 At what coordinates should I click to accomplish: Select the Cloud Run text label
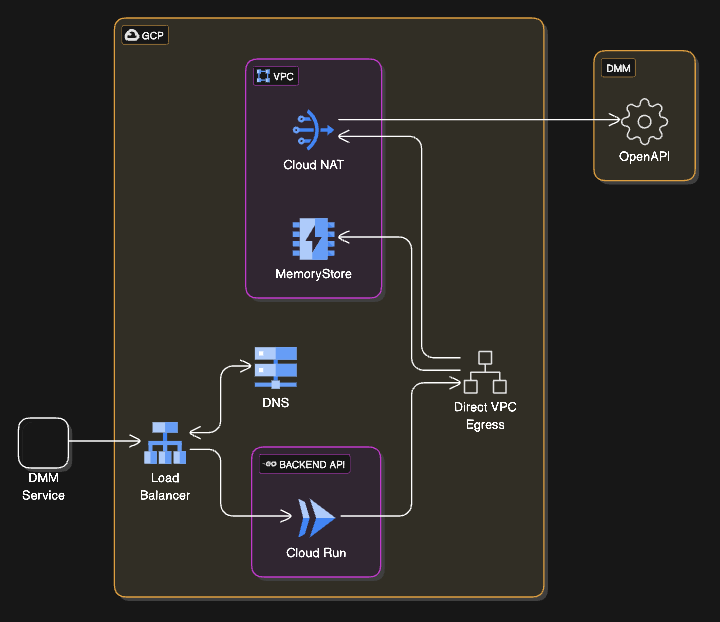tap(316, 553)
